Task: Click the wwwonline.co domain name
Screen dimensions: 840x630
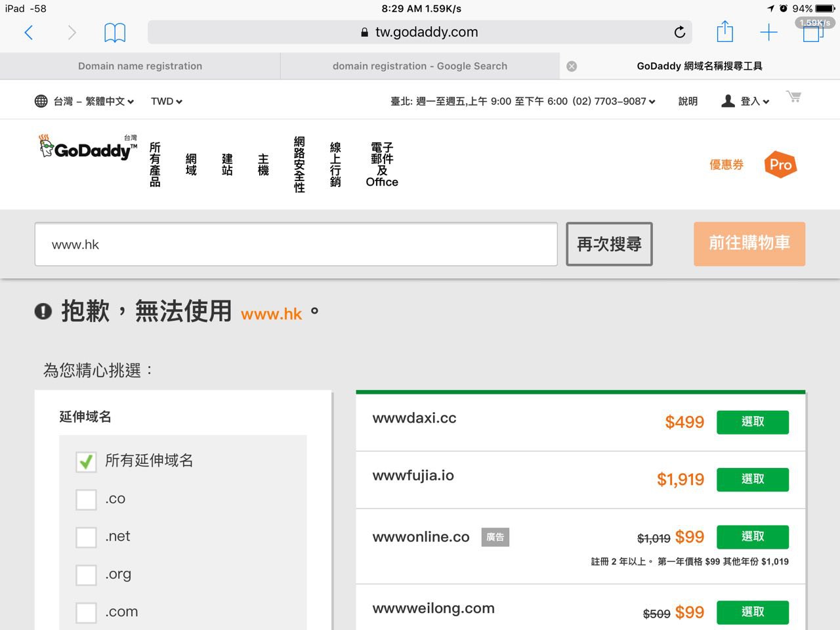Action: point(421,537)
